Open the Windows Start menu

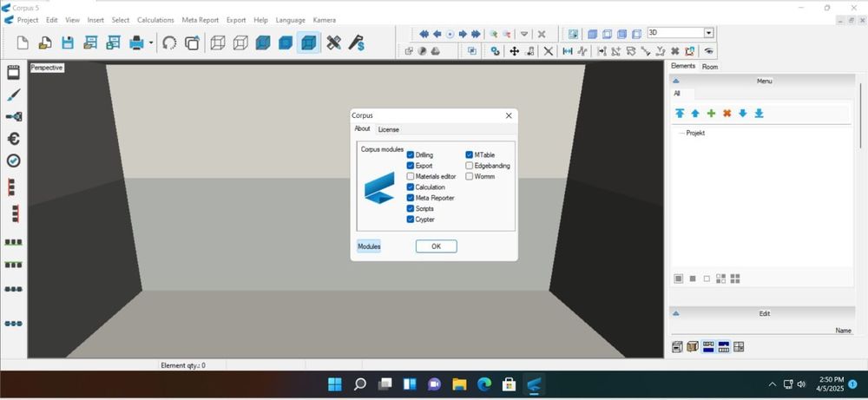pos(335,384)
